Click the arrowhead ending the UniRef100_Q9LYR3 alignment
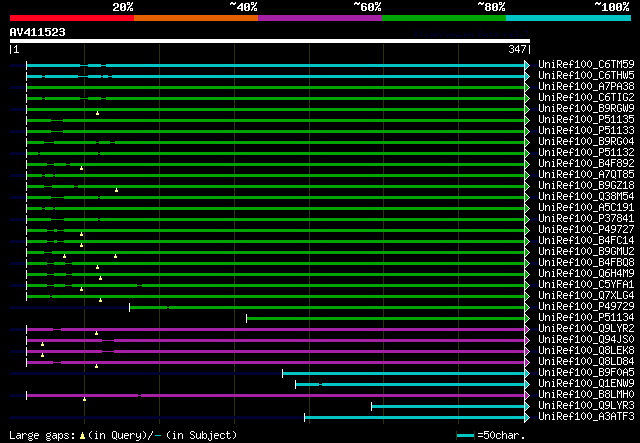The height and width of the screenshot is (443, 640). [527, 406]
